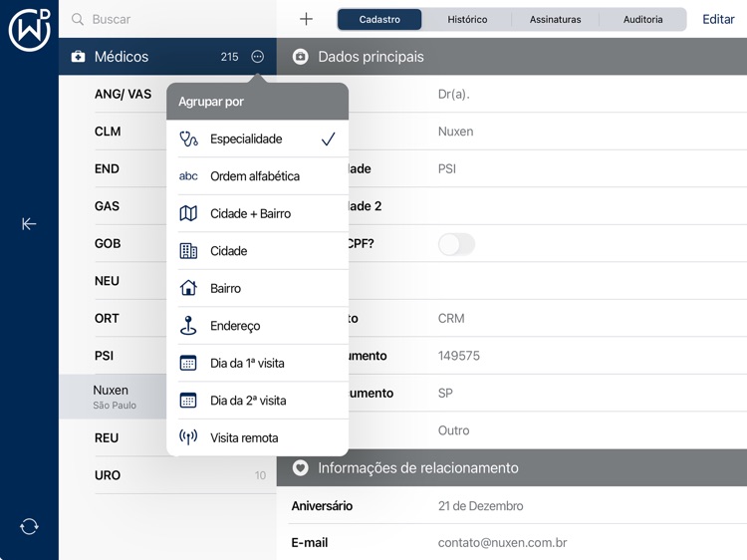Group by Bairro
747x560 pixels.
click(x=257, y=288)
